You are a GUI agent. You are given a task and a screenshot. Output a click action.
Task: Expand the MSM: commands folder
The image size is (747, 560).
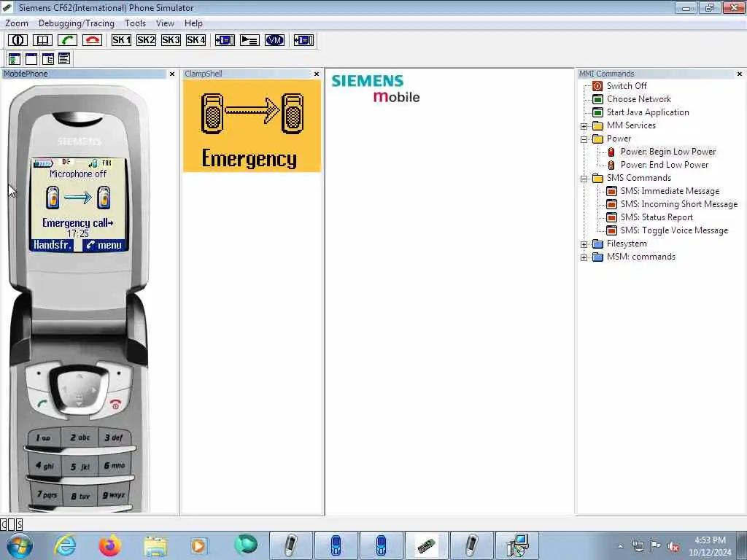(x=584, y=257)
